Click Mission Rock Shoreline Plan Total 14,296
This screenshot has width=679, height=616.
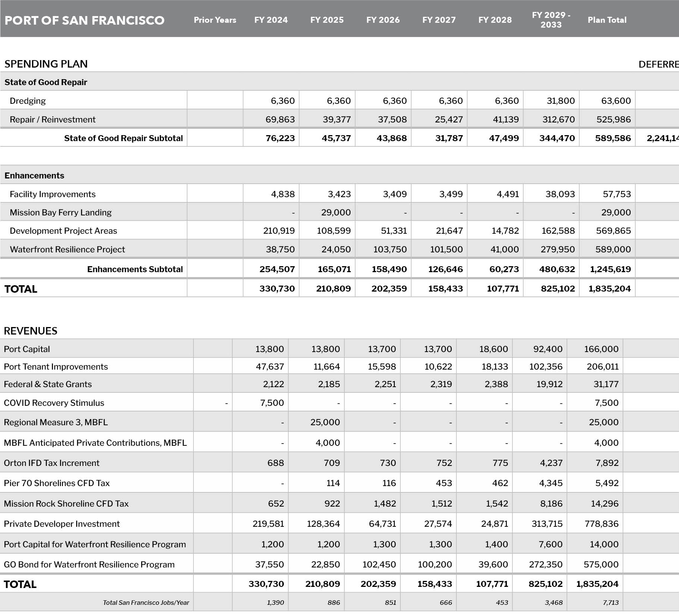[x=605, y=504]
